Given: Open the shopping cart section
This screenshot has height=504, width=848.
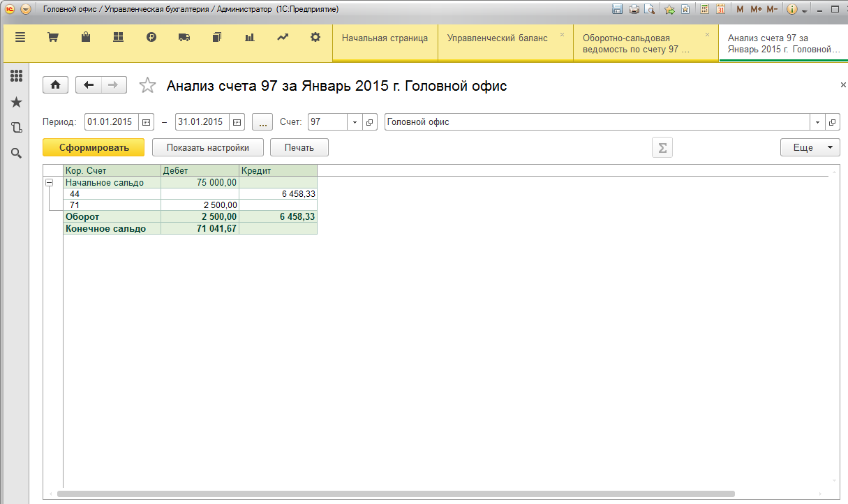Looking at the screenshot, I should 52,38.
